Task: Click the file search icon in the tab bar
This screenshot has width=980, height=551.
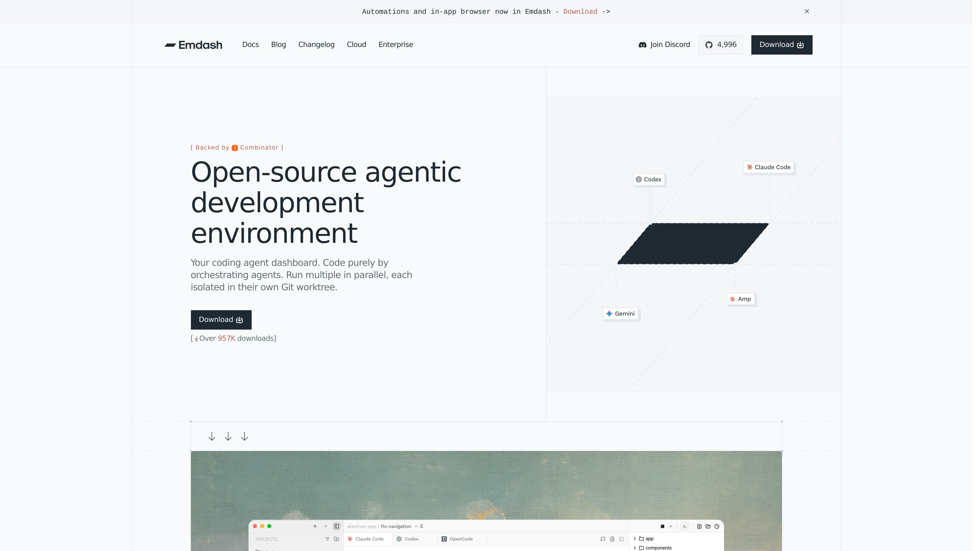Action: click(612, 539)
